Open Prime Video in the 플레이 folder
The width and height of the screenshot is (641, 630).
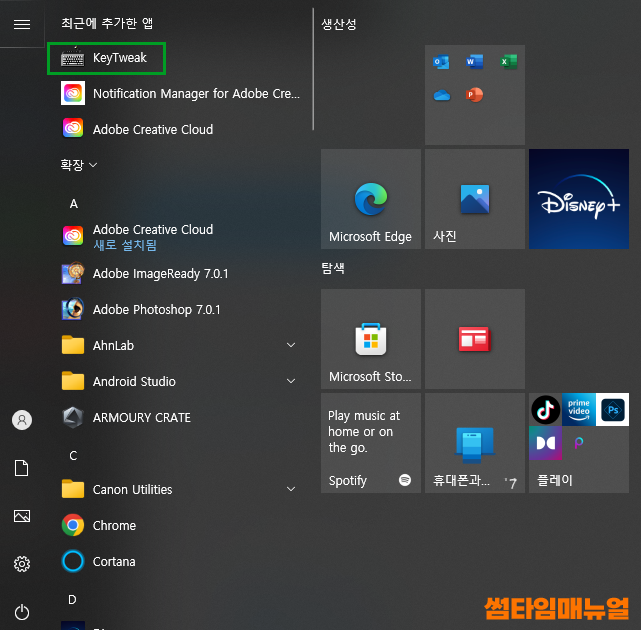pyautogui.click(x=579, y=410)
